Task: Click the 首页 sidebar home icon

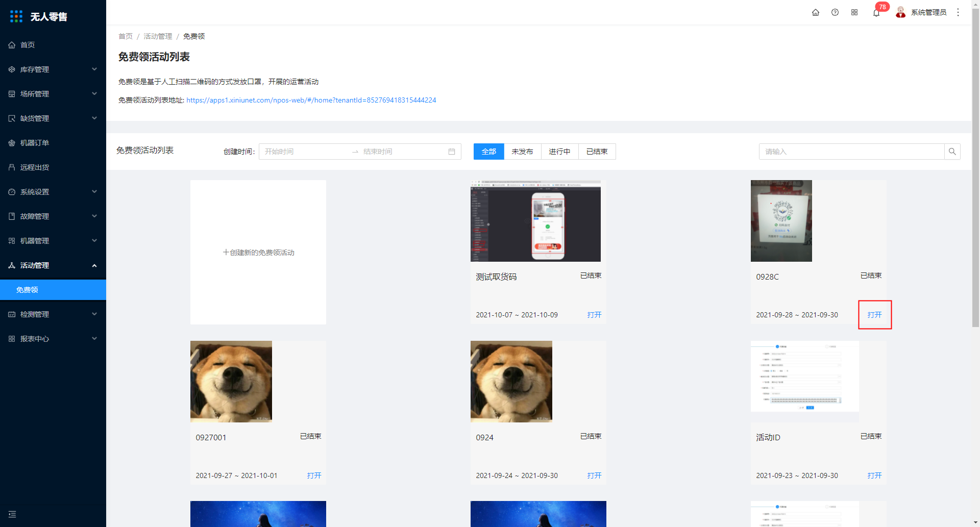Action: click(x=12, y=45)
